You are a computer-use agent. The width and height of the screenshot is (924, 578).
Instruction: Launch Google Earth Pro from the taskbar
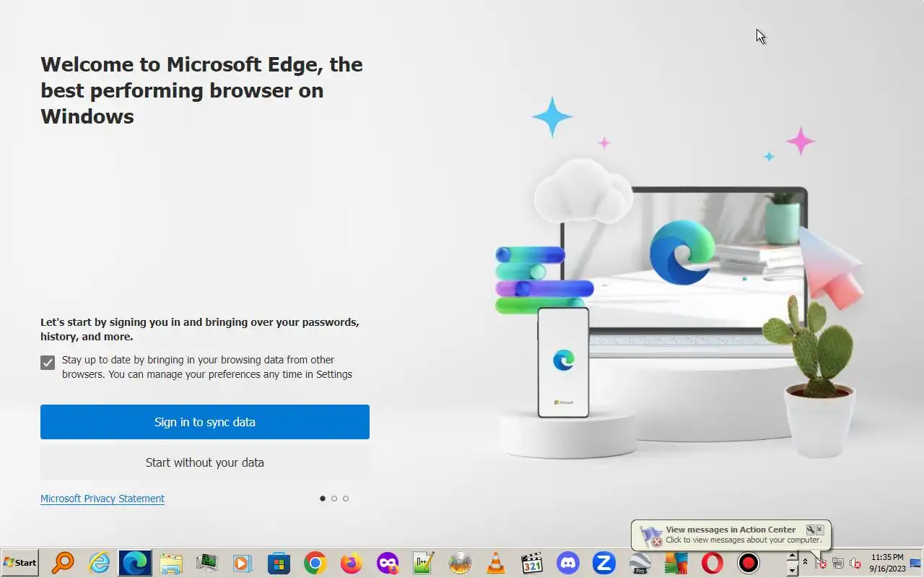(x=640, y=563)
